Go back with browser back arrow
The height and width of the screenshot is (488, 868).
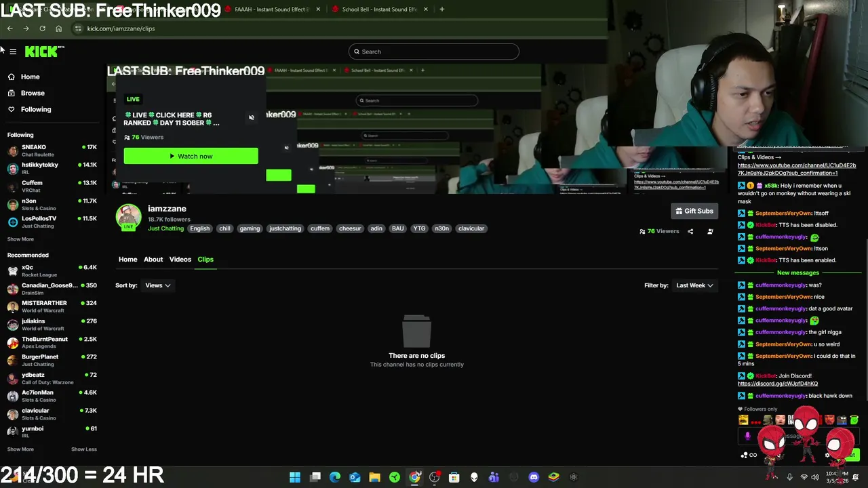coord(9,28)
